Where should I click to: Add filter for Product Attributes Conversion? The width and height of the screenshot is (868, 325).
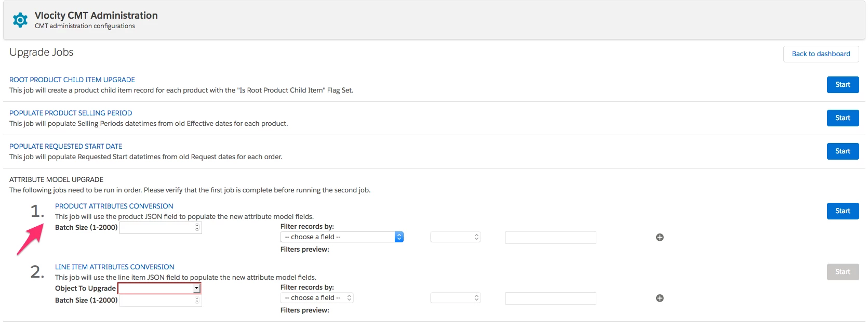pos(660,237)
